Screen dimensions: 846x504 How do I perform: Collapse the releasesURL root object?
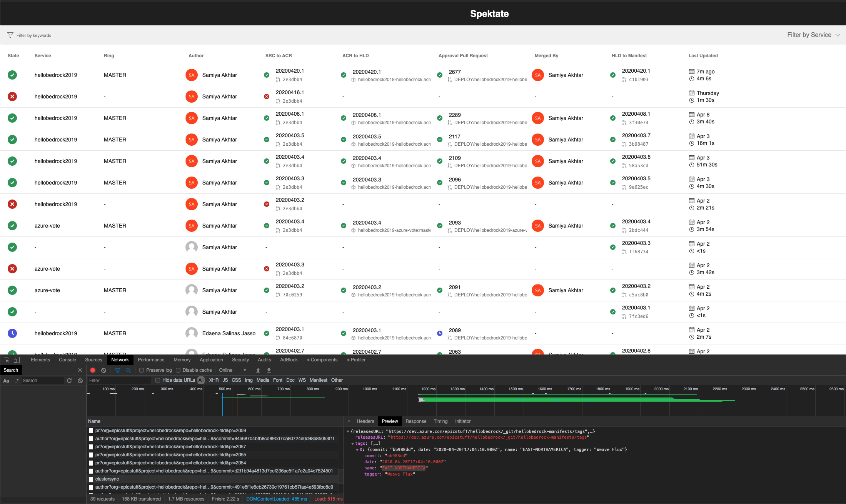348,431
